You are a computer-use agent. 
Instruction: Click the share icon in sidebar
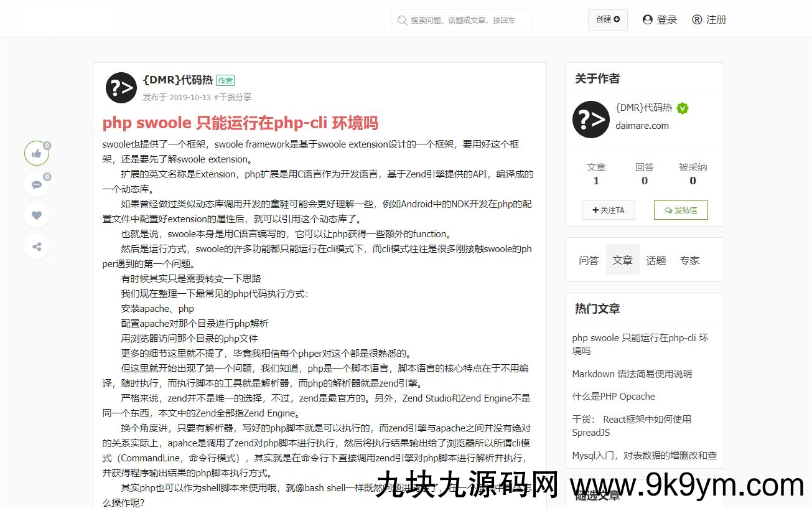tap(37, 247)
